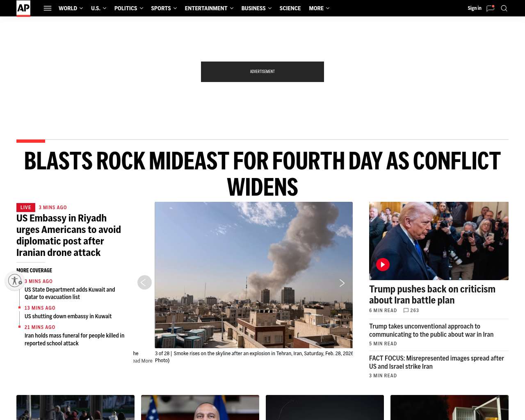This screenshot has height=420, width=525.
Task: Open the FACT FOCUS misrepresented images article
Action: (436, 362)
